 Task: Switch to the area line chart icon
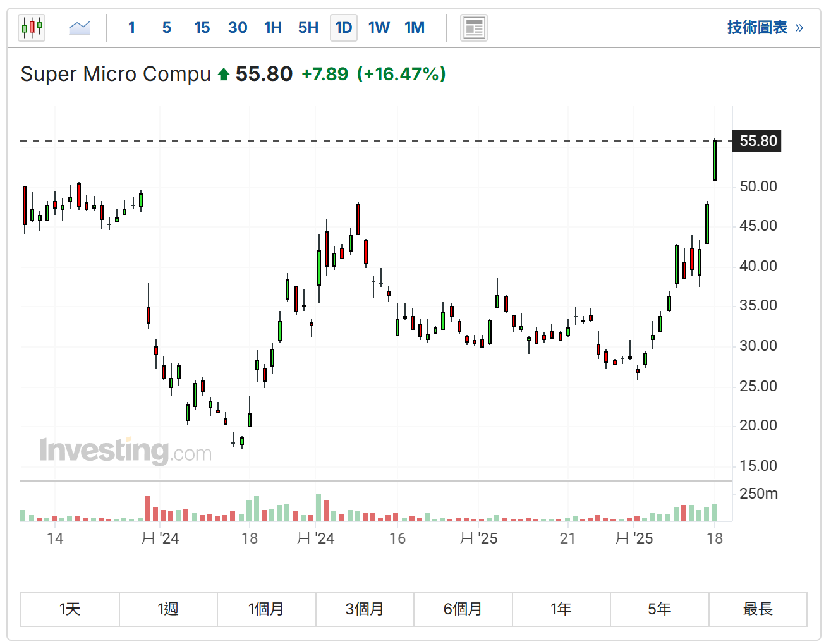(80, 28)
